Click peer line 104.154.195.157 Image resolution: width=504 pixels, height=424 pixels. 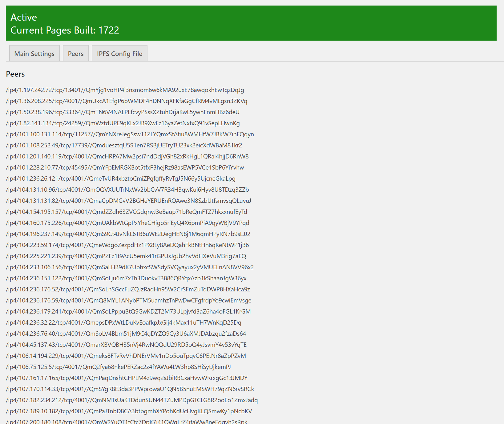(127, 212)
